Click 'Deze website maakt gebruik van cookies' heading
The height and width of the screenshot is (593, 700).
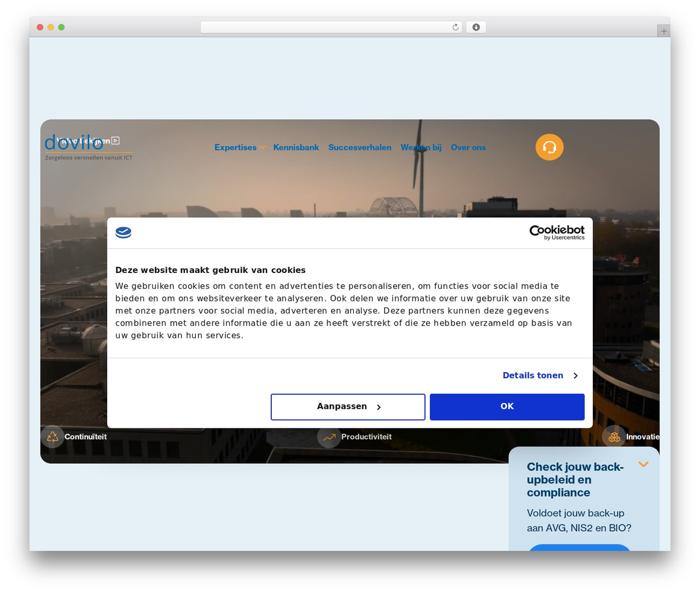point(211,270)
